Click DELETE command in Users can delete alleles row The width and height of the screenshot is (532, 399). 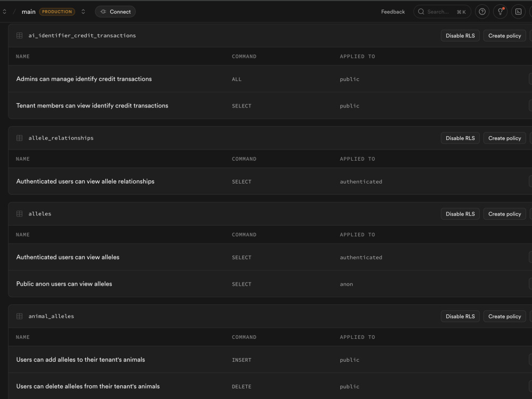[x=242, y=387]
